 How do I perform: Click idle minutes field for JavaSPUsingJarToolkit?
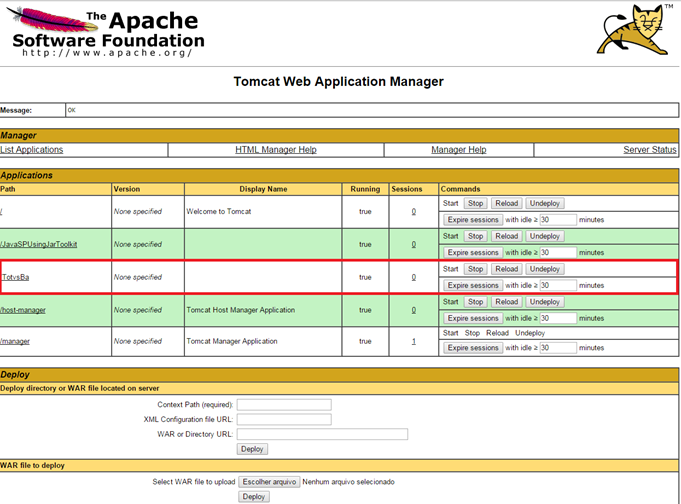coord(558,252)
